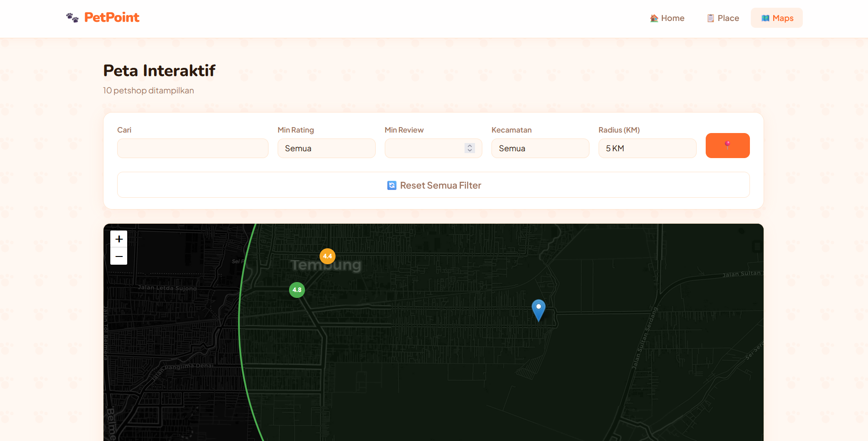Open the Place menu item
Viewport: 868px width, 441px height.
723,18
